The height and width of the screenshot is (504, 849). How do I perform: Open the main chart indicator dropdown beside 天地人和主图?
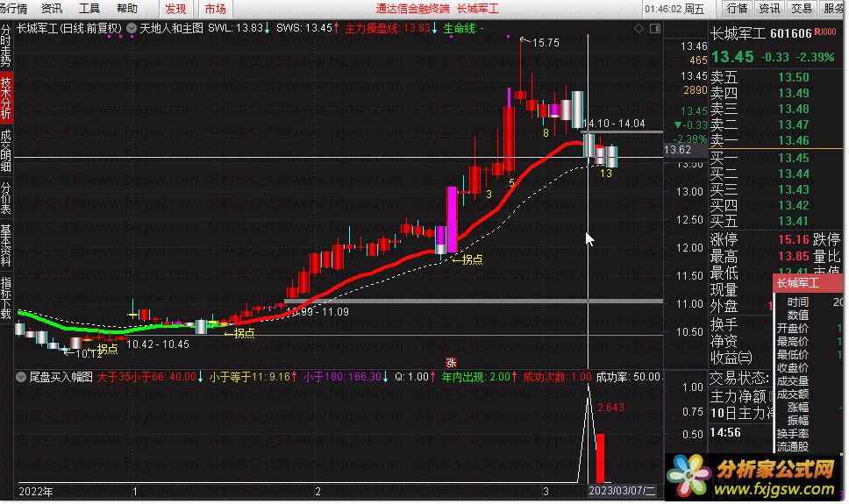coord(132,28)
